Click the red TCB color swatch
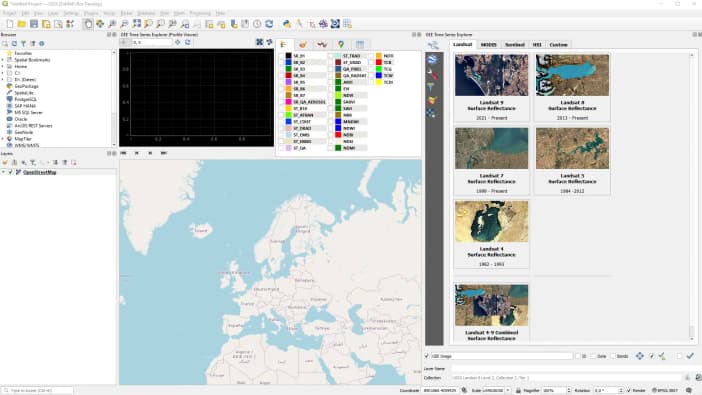702x395 pixels. tap(379, 63)
